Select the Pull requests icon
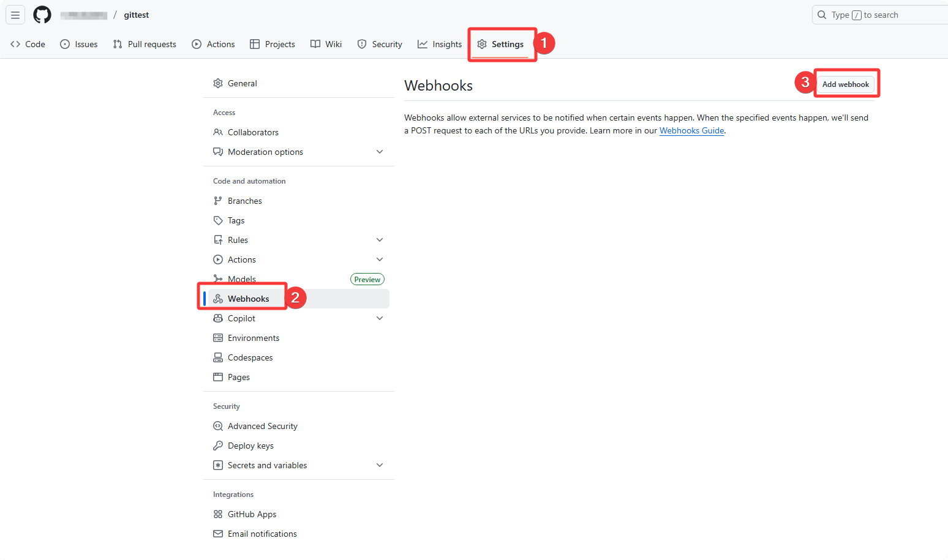948x560 pixels. pos(117,43)
